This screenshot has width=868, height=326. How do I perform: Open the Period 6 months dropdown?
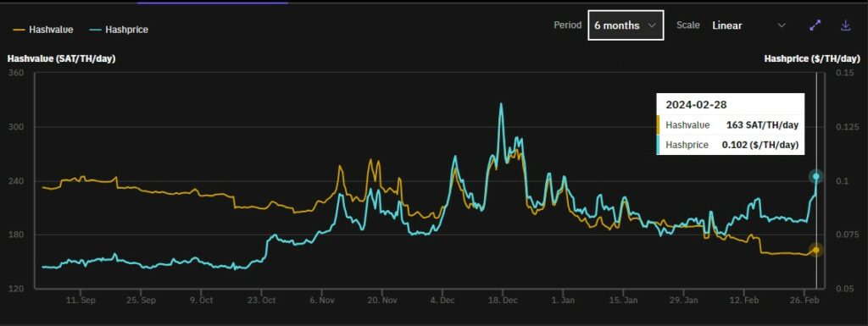[626, 25]
